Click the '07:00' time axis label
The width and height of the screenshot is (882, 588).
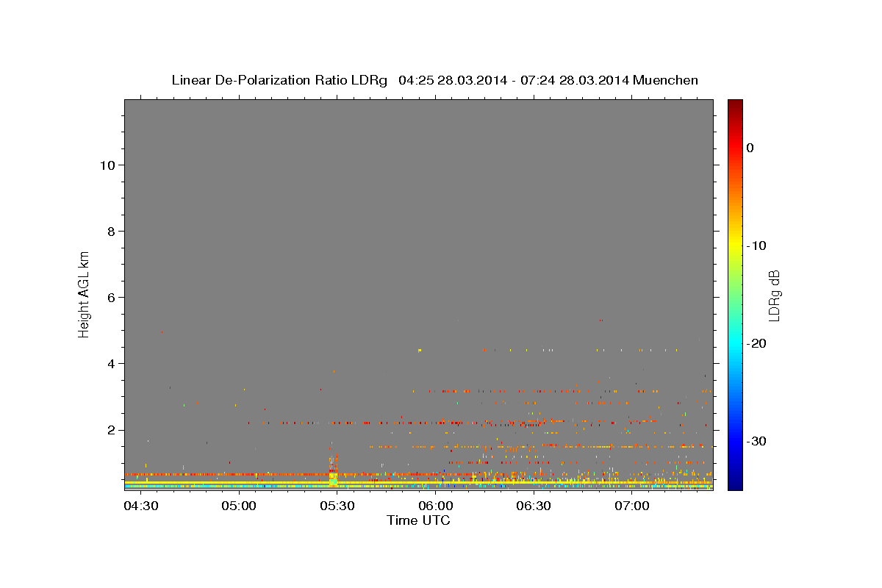(632, 506)
